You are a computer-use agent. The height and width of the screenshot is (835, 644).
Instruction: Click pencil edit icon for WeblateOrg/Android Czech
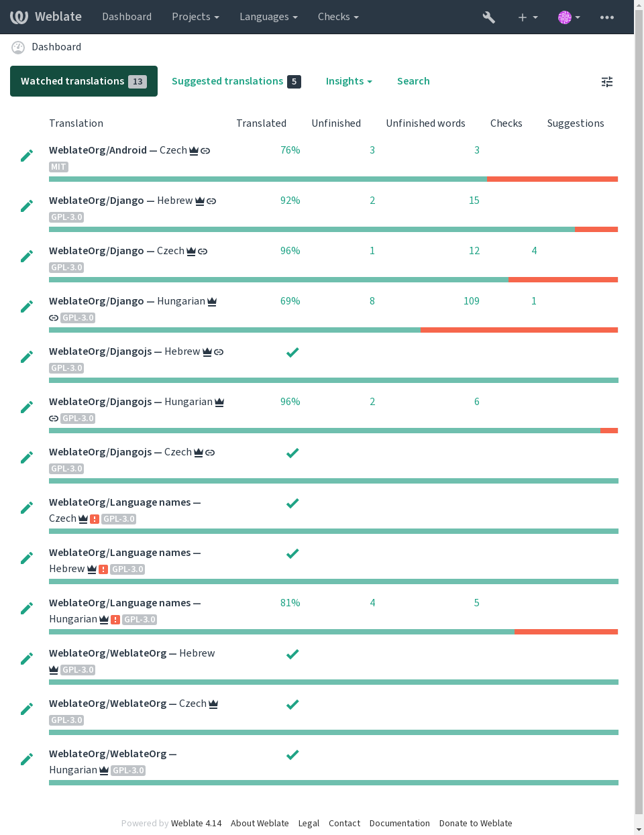click(27, 156)
